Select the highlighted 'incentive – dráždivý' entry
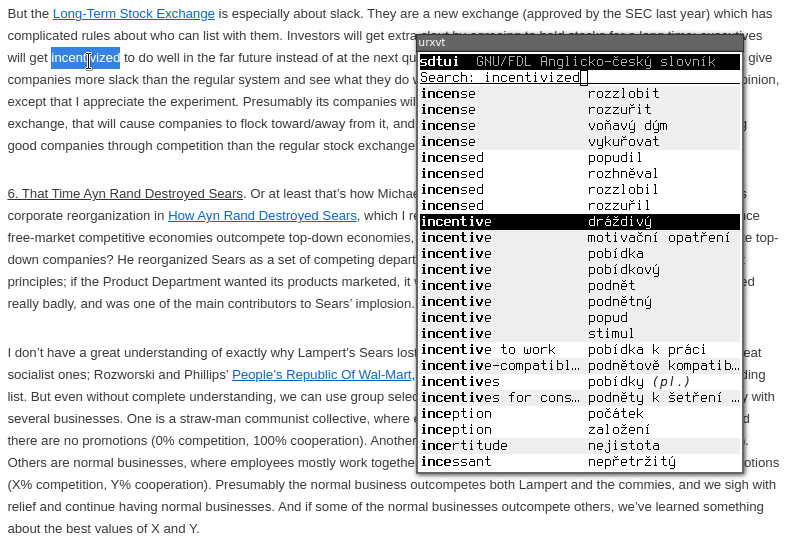786x543 pixels. pos(579,222)
